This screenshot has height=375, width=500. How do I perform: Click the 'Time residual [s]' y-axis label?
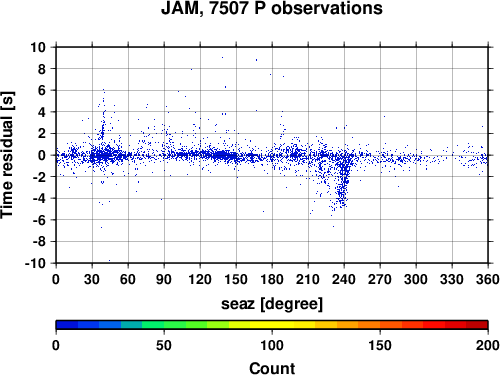tap(7, 155)
